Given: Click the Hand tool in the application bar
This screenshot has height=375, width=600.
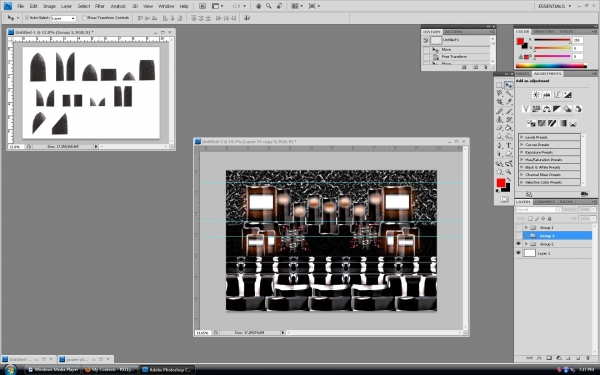Looking at the screenshot, I should tap(258, 6).
